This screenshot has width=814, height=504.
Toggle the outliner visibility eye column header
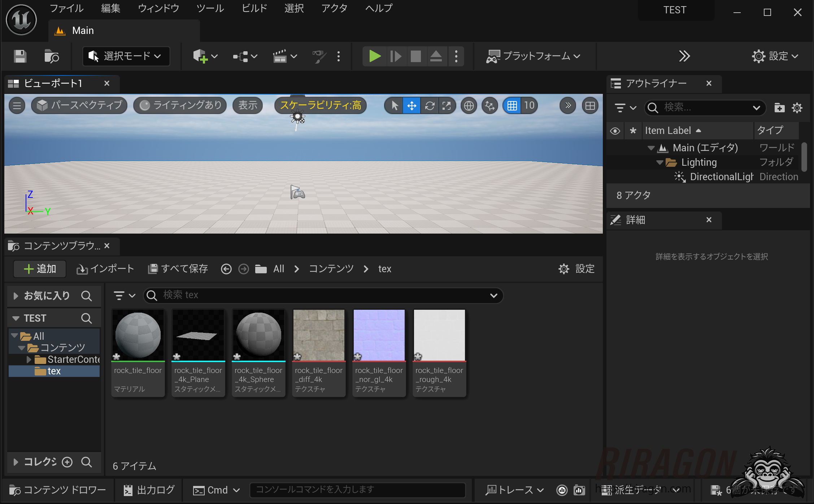[x=615, y=131]
